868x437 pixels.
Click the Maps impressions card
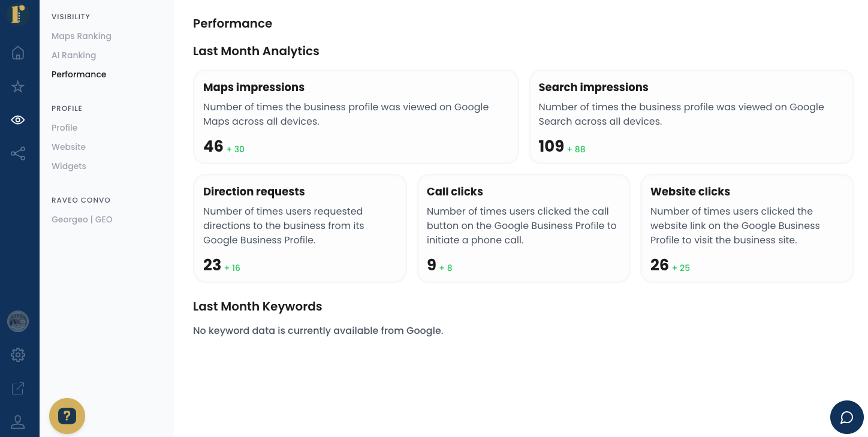point(356,117)
